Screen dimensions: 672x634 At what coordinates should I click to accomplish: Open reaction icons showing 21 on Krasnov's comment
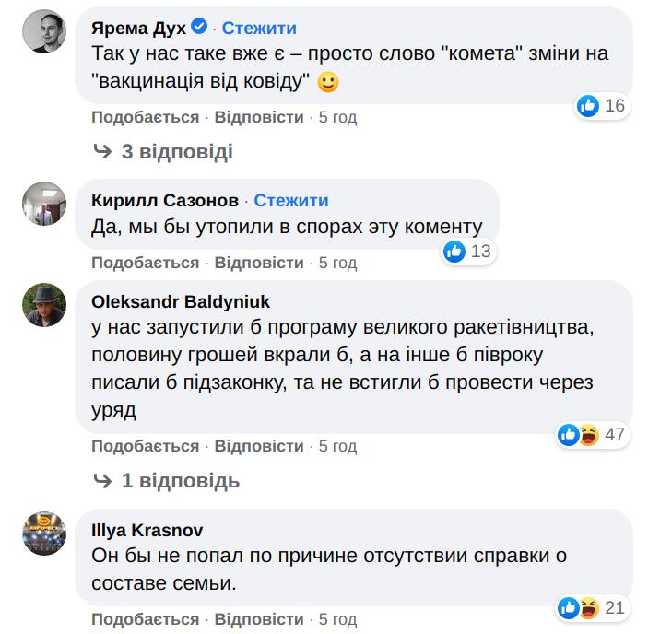pyautogui.click(x=578, y=607)
